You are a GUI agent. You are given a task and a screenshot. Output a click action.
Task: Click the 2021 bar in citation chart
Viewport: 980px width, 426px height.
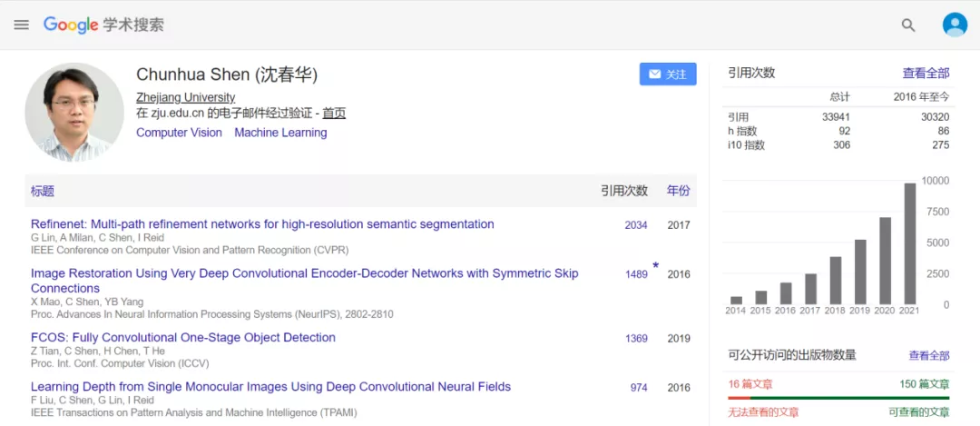pos(910,243)
